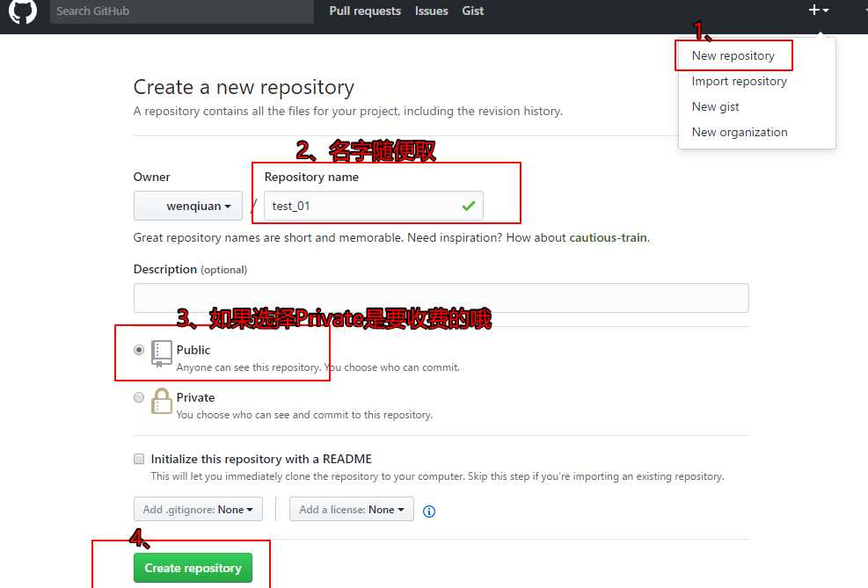Click the Description text field

click(x=441, y=298)
